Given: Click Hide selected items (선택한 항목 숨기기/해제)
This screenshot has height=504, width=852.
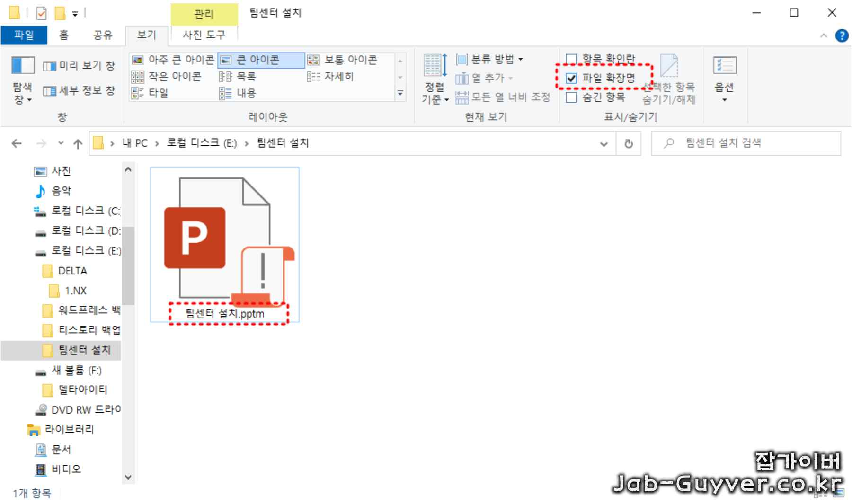Looking at the screenshot, I should (669, 80).
